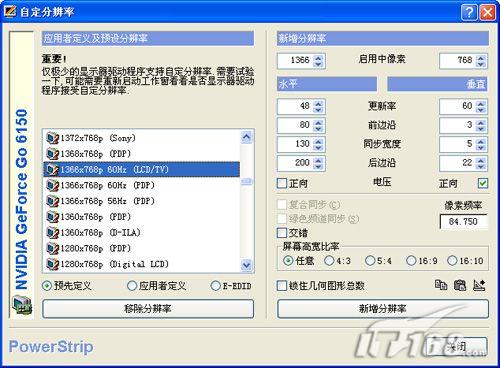
Task: Uncheck vertical 正向 polarity checkbox
Action: (x=483, y=183)
